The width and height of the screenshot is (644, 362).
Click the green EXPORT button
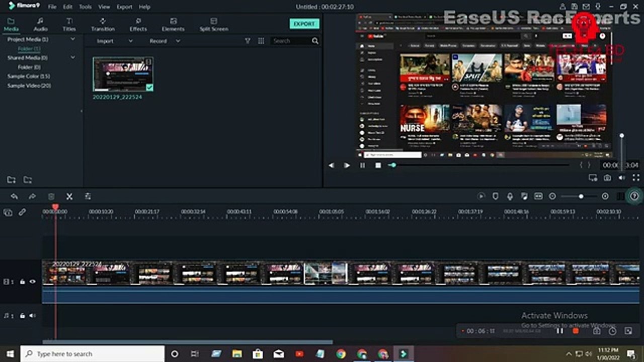coord(304,24)
